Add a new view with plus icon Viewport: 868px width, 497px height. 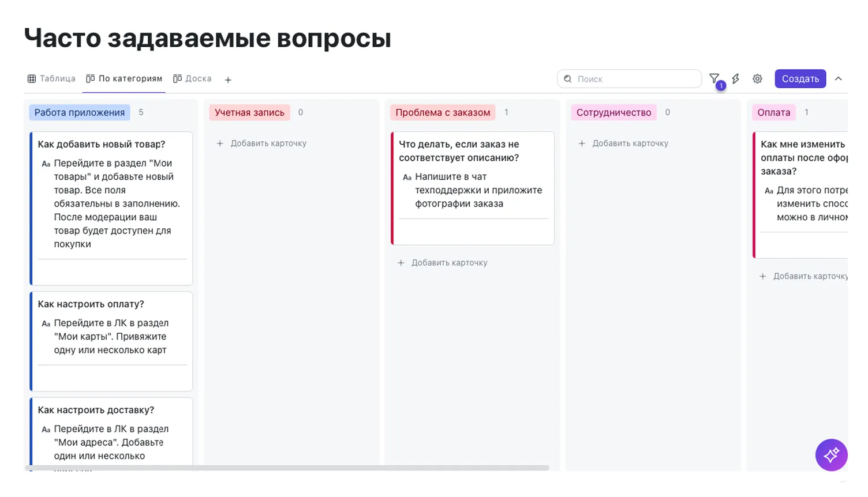click(228, 80)
